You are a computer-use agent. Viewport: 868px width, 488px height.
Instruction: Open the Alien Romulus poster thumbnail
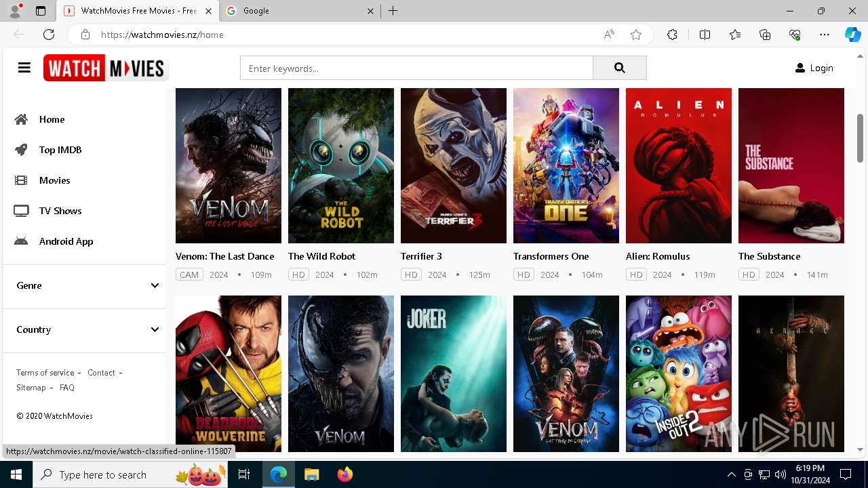tap(679, 165)
